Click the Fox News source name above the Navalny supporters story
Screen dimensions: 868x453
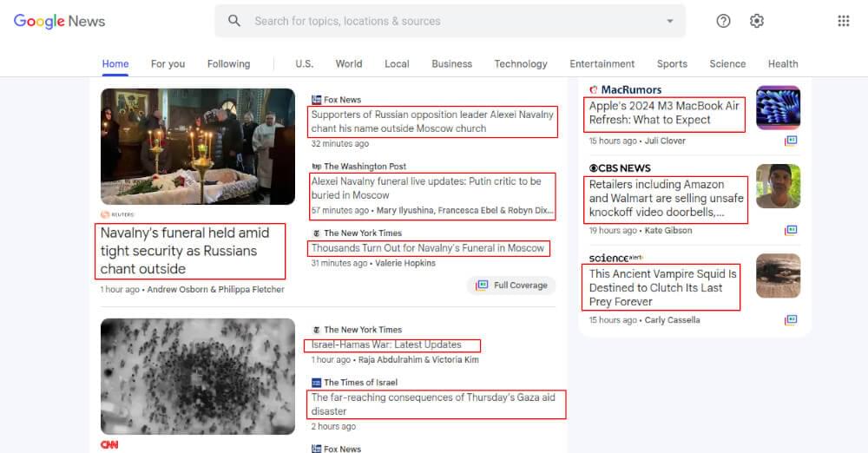(x=342, y=100)
